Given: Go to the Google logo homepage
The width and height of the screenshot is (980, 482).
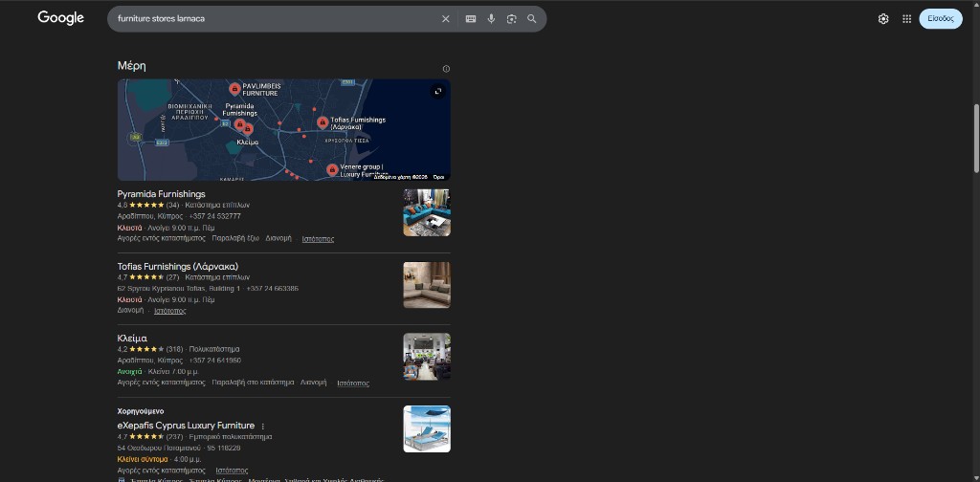Looking at the screenshot, I should pyautogui.click(x=60, y=18).
